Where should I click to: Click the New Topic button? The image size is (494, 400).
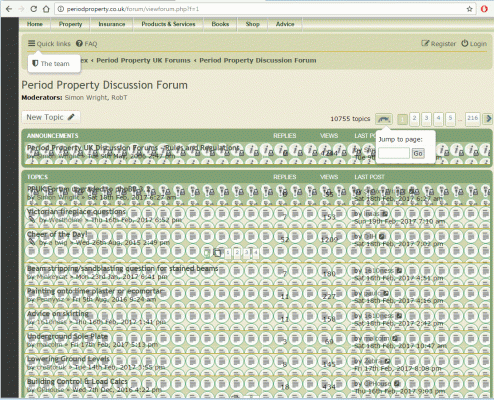tap(51, 117)
